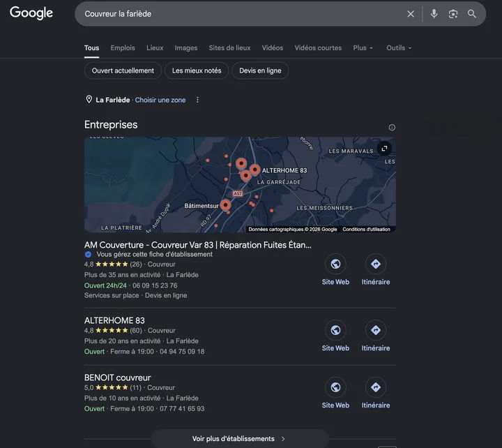502x448 pixels.
Task: Open the three-dot menu next to La Farlède
Action: pos(197,100)
